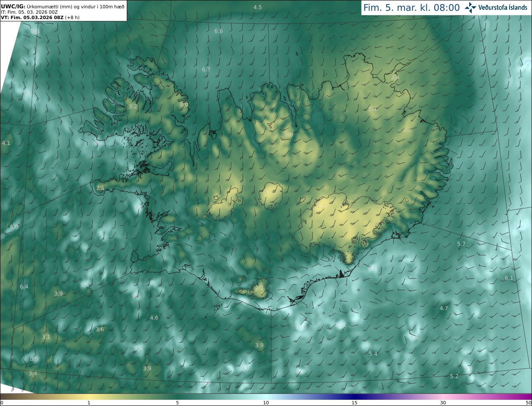532x406 pixels.
Task: Click the yellow section of the colour scale near 1
Action: point(89,397)
